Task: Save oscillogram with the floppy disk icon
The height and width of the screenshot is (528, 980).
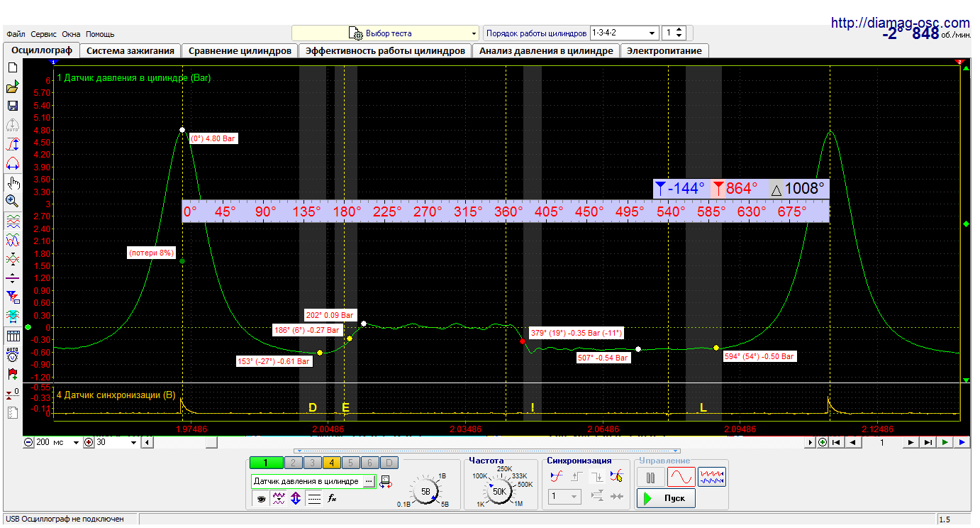Action: 12,106
